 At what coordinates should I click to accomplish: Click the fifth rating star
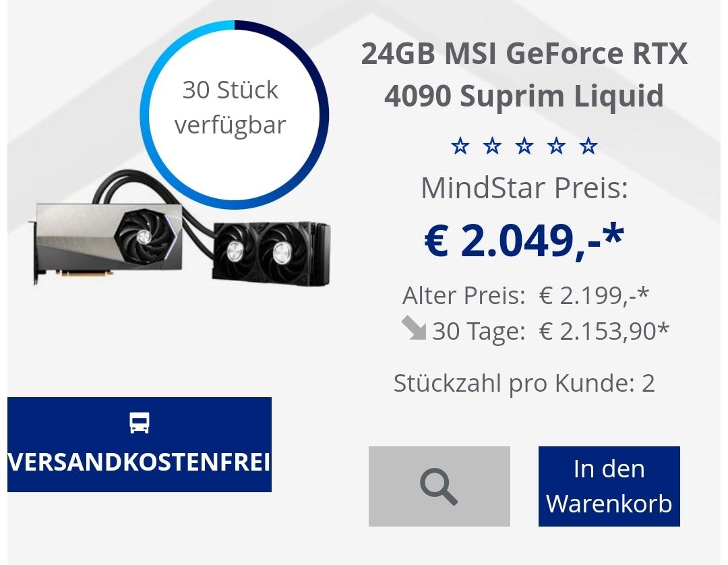click(588, 146)
